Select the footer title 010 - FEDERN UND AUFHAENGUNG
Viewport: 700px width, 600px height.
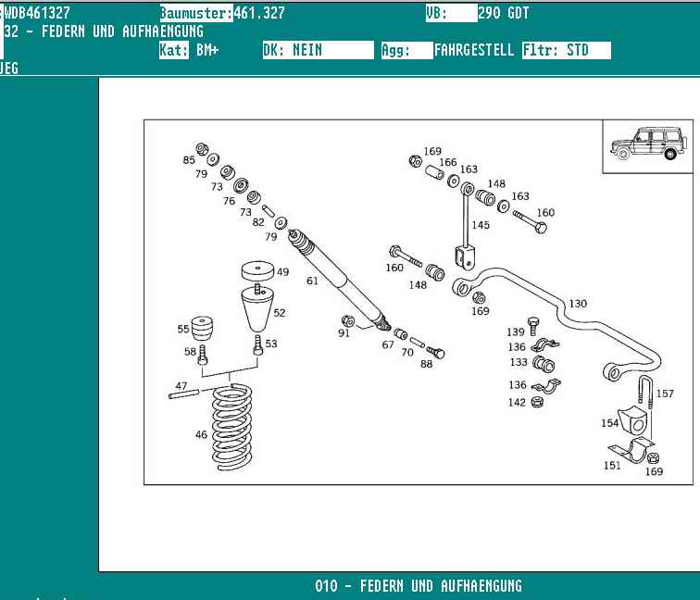[x=418, y=586]
